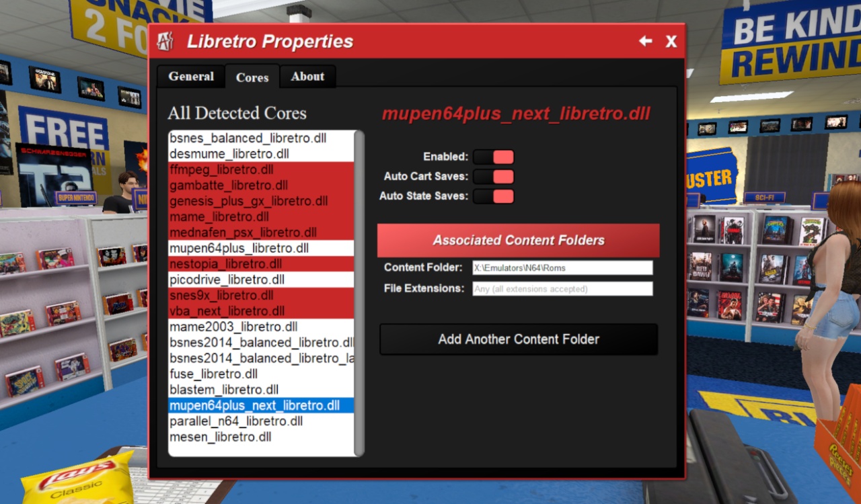Click the File Extensions input field
This screenshot has height=504, width=861.
pyautogui.click(x=562, y=288)
